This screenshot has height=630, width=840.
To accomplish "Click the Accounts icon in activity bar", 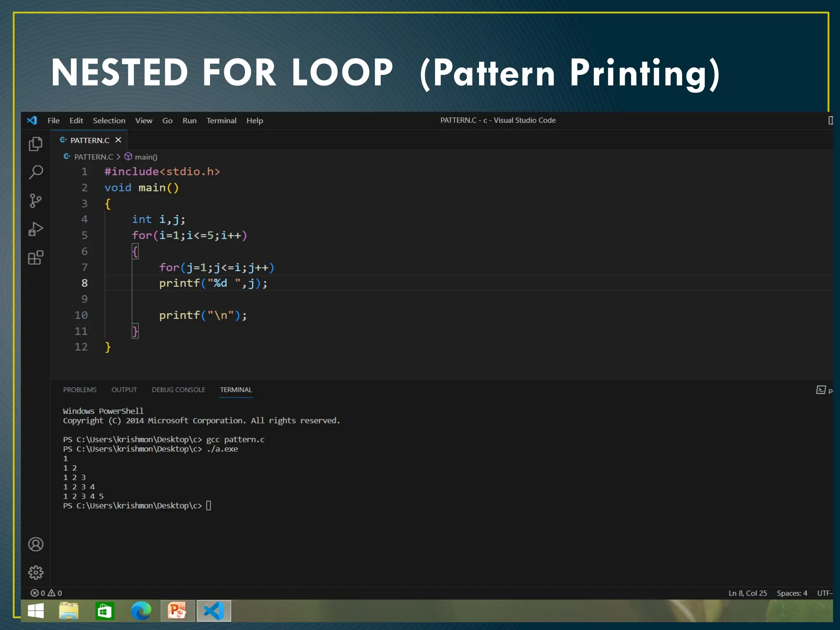I will click(36, 544).
